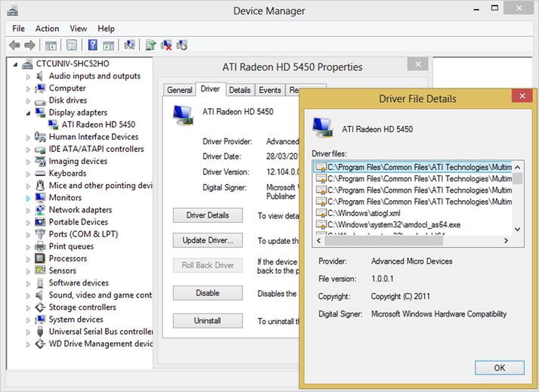Click the CTCUNIV-SHC52HO computer root icon
The height and width of the screenshot is (392, 539).
click(27, 64)
